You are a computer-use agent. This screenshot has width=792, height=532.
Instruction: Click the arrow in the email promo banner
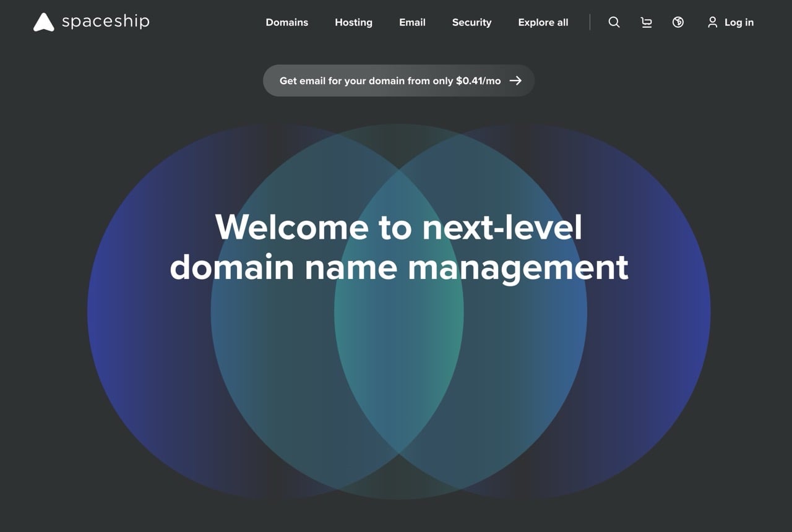coord(515,80)
